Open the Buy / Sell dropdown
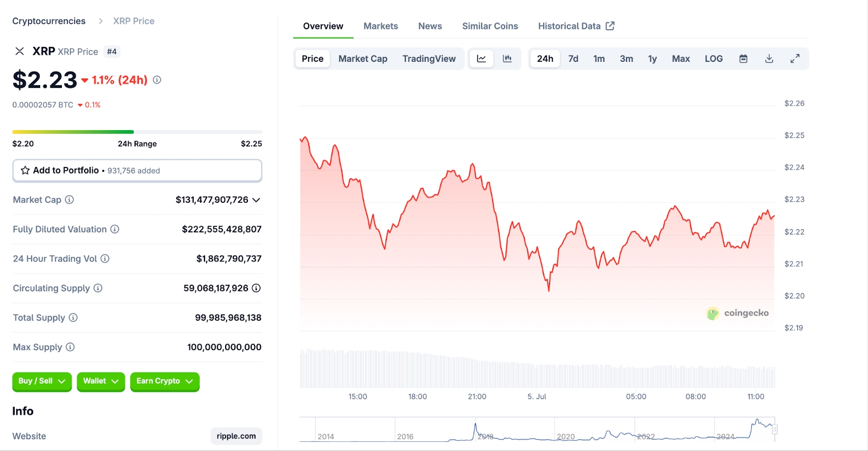 tap(42, 381)
